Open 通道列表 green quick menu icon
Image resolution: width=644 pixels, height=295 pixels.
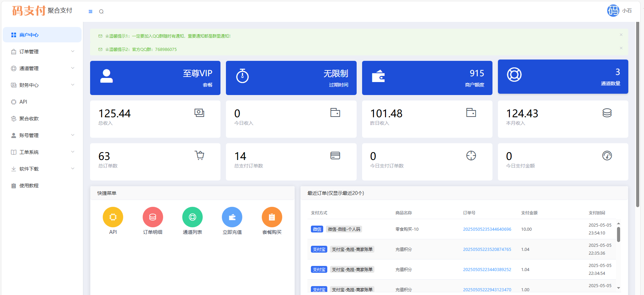pos(192,217)
